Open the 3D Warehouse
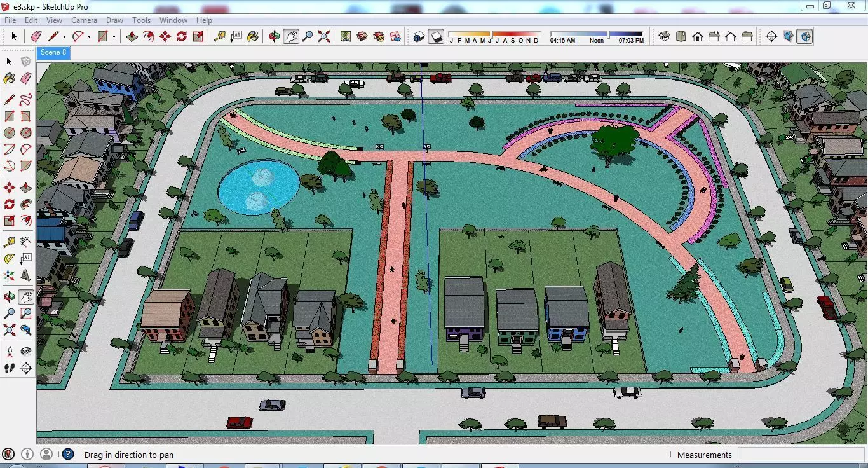 pyautogui.click(x=362, y=36)
